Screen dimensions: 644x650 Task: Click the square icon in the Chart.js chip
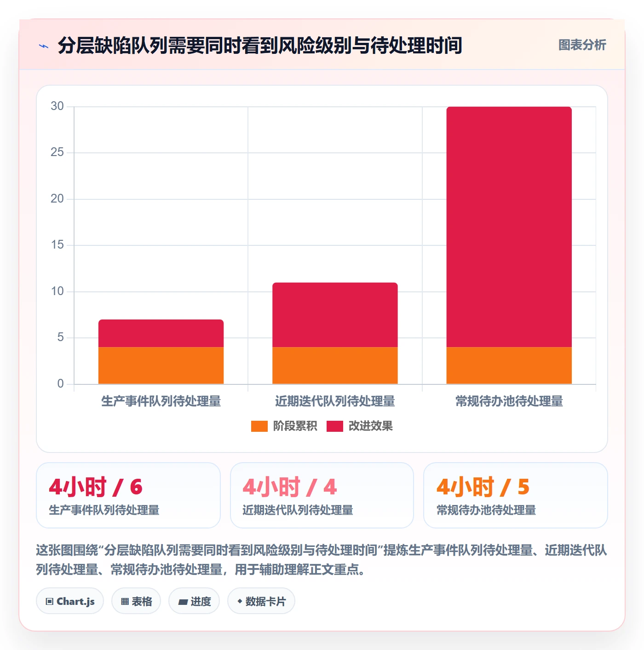[x=50, y=602]
